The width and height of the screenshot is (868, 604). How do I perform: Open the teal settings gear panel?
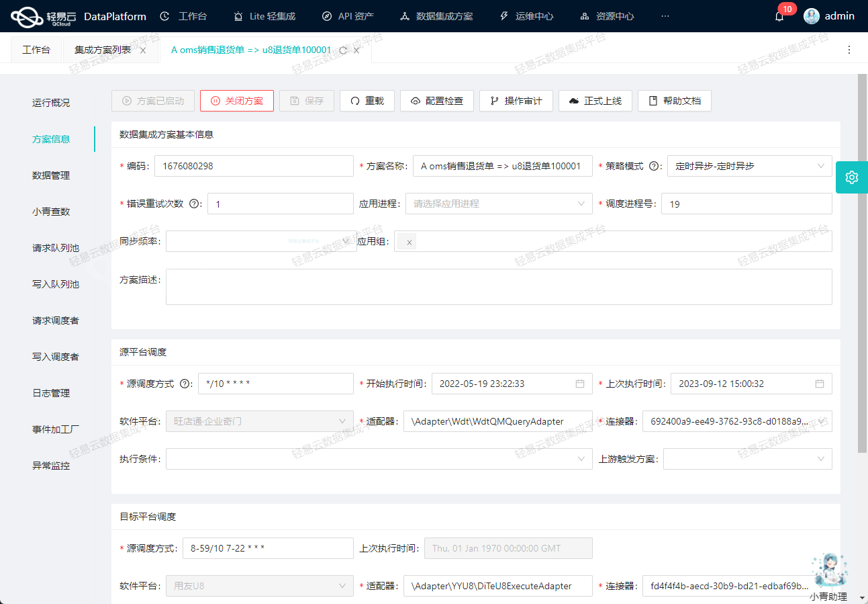tap(852, 177)
